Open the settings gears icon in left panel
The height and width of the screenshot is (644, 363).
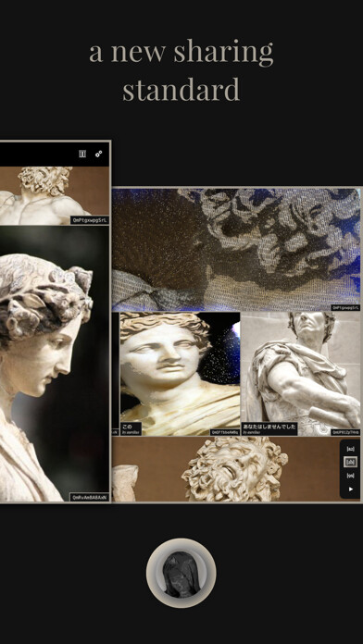click(99, 154)
